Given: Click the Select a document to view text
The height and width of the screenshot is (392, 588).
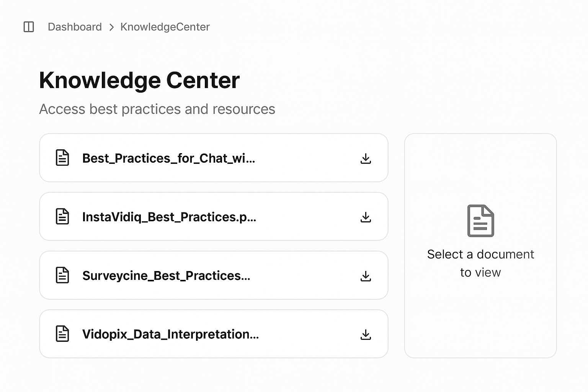Looking at the screenshot, I should 480,263.
